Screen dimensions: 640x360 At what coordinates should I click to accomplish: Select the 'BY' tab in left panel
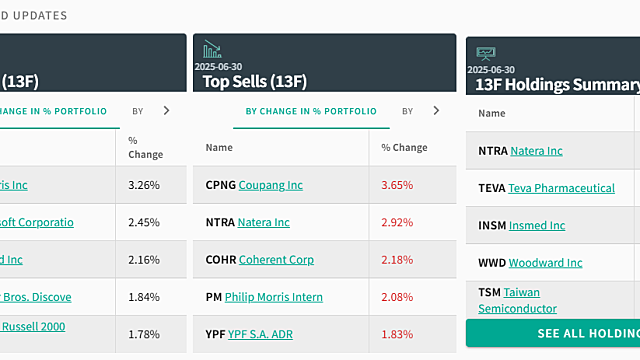point(138,111)
